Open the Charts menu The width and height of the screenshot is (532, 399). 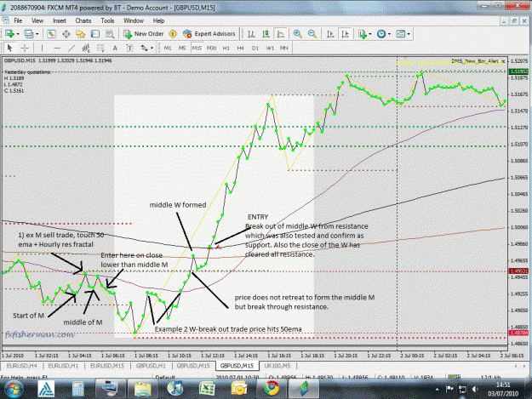pos(83,20)
